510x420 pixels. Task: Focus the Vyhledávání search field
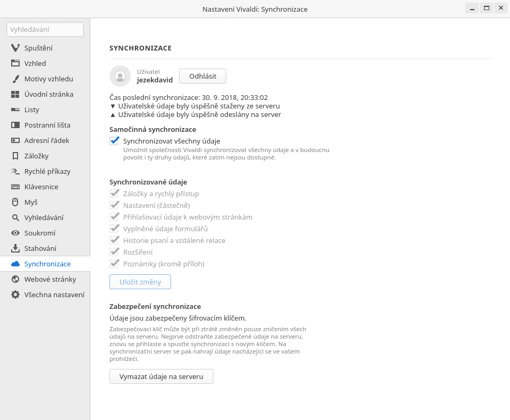45,29
